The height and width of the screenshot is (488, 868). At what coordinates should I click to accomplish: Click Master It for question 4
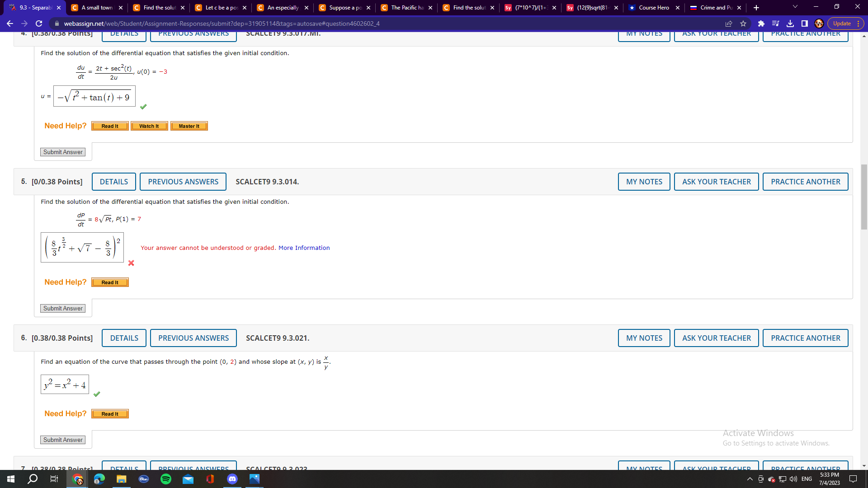point(189,126)
